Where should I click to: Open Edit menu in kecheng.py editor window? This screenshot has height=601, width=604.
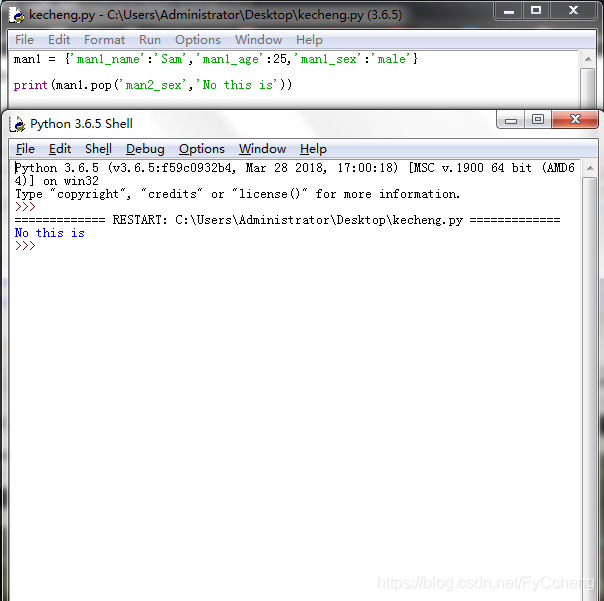(x=59, y=40)
